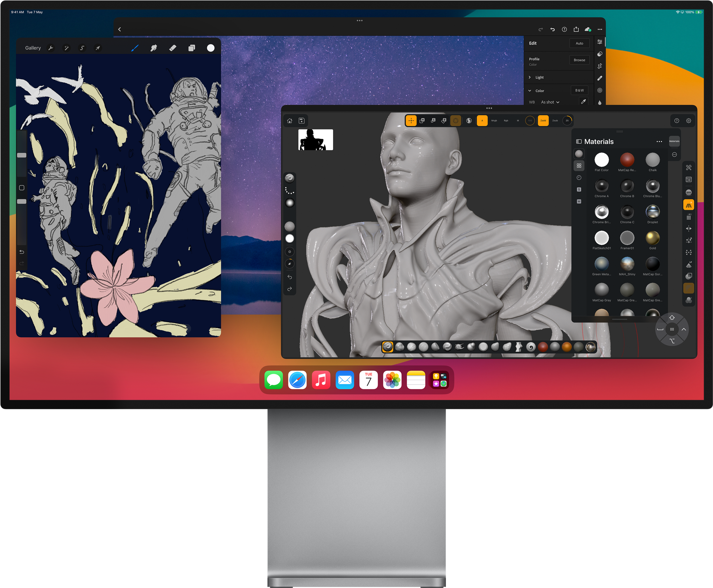This screenshot has width=713, height=588.
Task: Open the Procreate Gallery
Action: (x=33, y=48)
